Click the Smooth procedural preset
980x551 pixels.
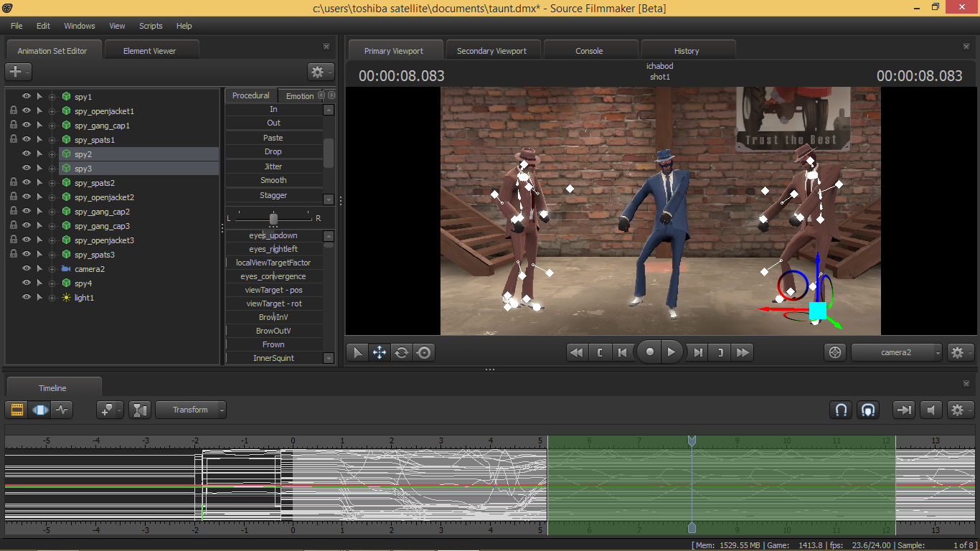point(273,181)
